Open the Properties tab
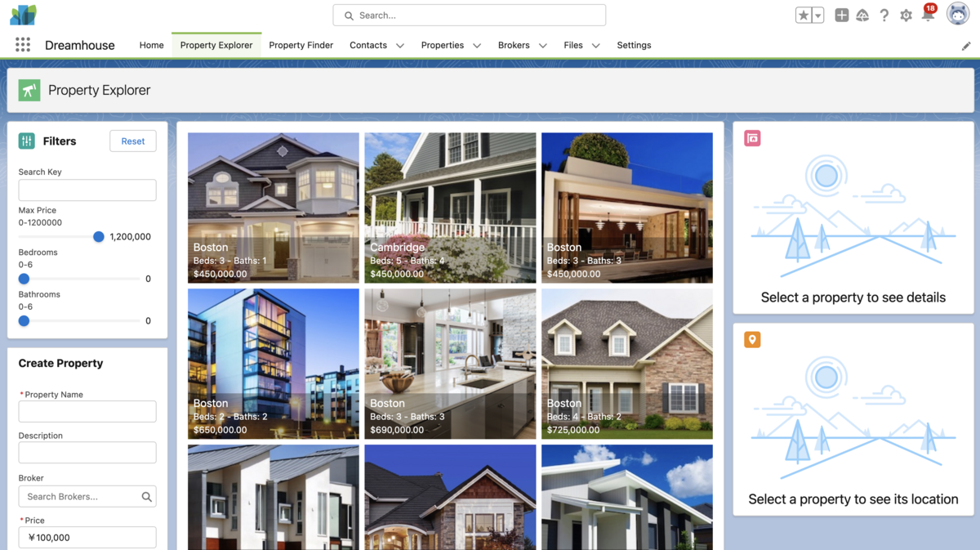Viewport: 980px width, 550px height. tap(443, 45)
